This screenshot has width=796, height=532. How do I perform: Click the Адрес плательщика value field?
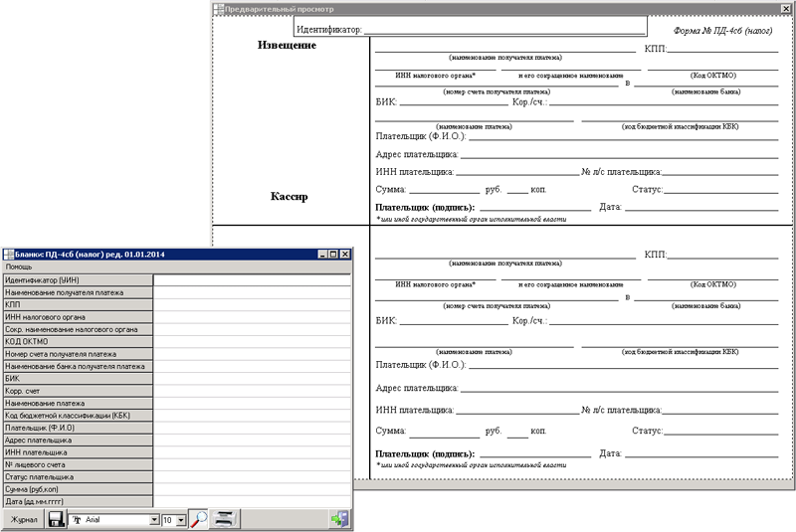[x=252, y=441]
